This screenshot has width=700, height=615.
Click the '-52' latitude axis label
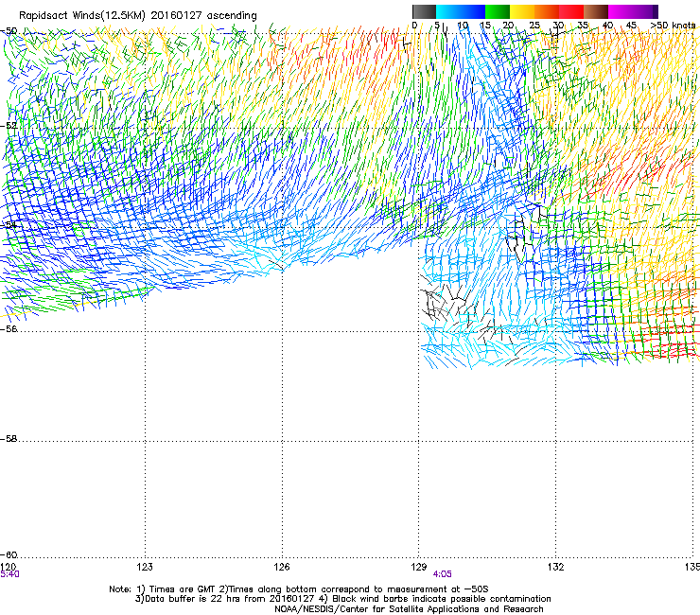(9, 126)
